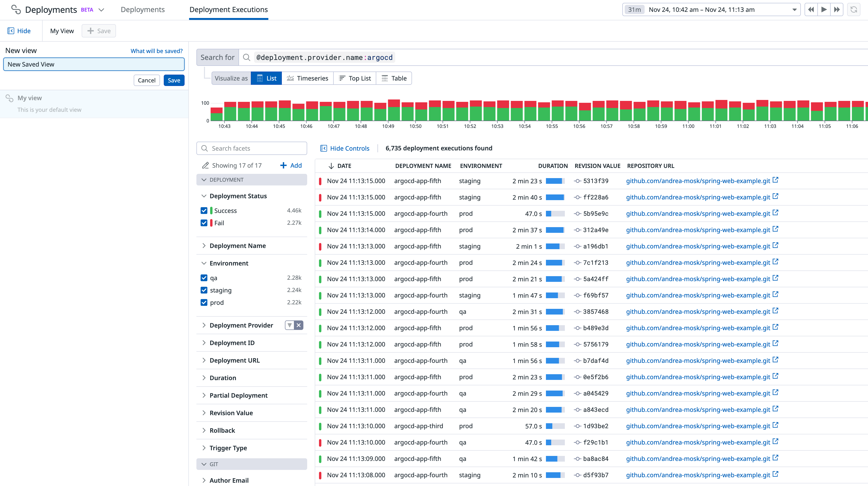Click the plus Save view button
The width and height of the screenshot is (868, 486).
pyautogui.click(x=99, y=31)
